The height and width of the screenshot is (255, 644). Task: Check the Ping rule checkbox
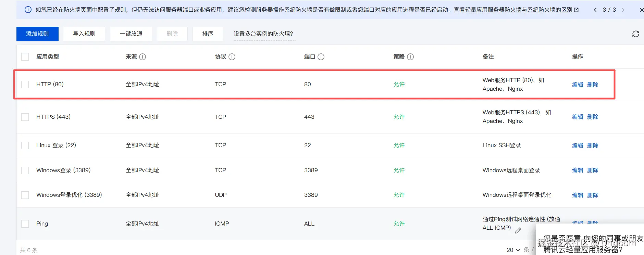tap(25, 224)
